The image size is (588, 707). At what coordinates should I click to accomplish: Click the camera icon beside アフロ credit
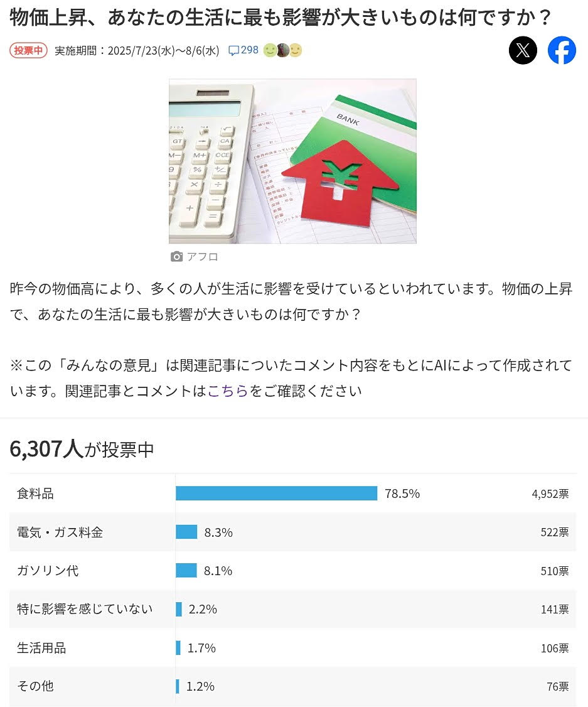pyautogui.click(x=176, y=257)
